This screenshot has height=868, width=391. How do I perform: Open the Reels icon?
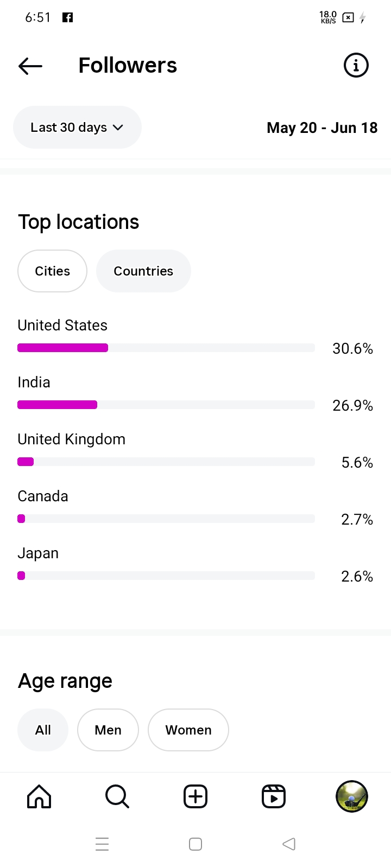[274, 796]
